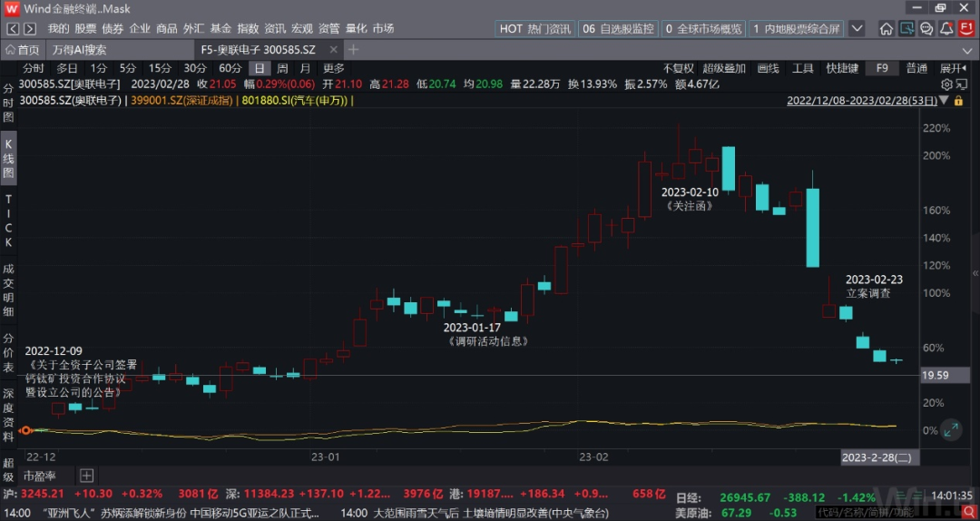The image size is (980, 521).
Task: Select 5分 candlestick period
Action: (x=128, y=68)
